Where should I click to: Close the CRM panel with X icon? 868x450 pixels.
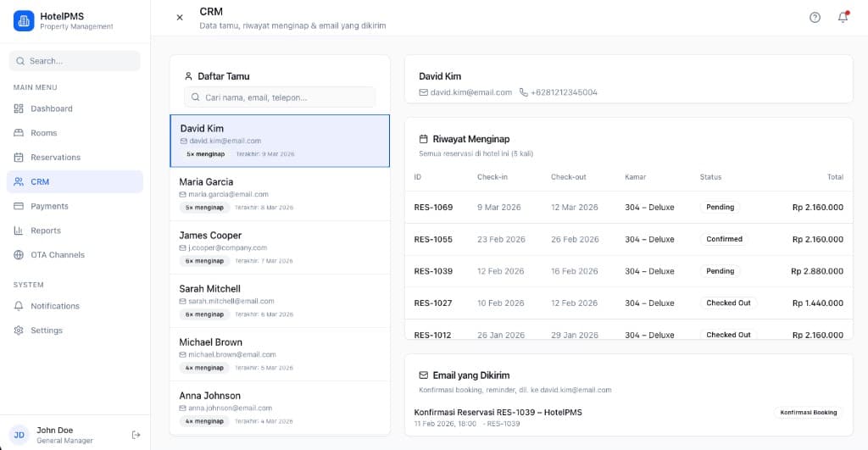[x=179, y=17]
